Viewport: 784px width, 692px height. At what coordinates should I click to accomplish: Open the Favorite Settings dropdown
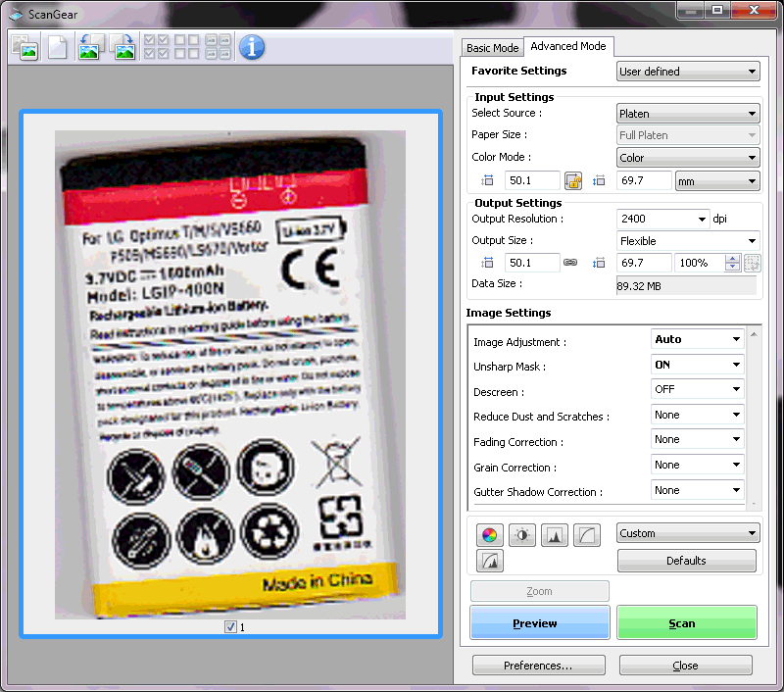pos(688,72)
